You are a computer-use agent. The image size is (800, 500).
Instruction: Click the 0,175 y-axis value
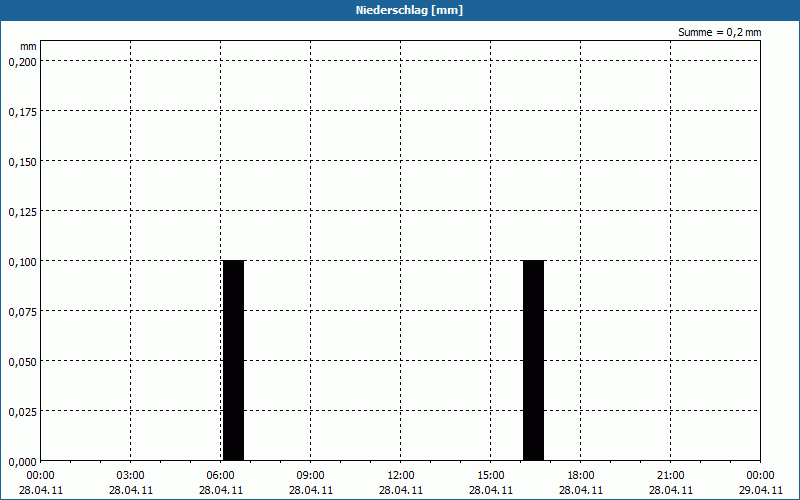pyautogui.click(x=22, y=112)
